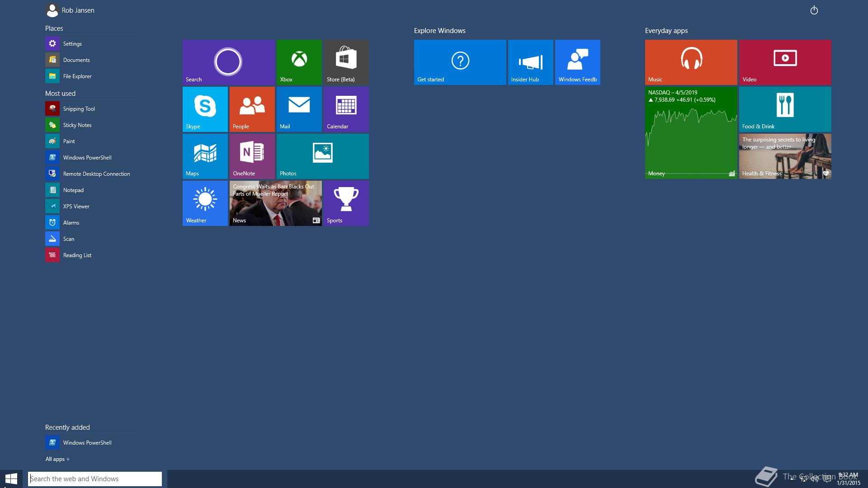The image size is (868, 488).
Task: Launch Sticky Notes from Most used
Action: point(91,125)
